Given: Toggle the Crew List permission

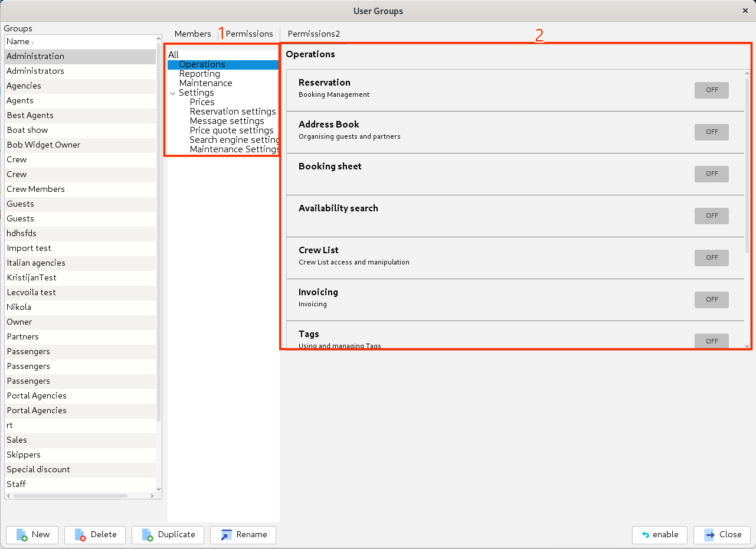Looking at the screenshot, I should (x=711, y=257).
